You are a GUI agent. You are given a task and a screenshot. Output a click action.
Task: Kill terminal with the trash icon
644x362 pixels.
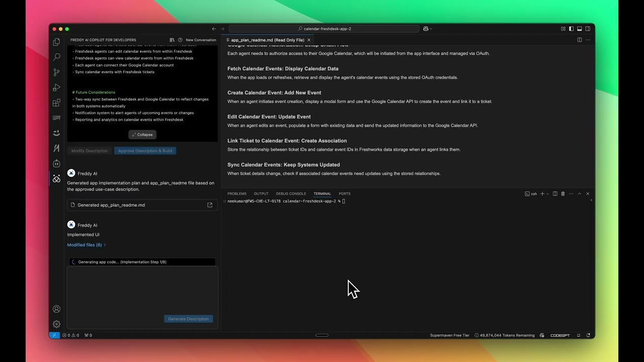pyautogui.click(x=563, y=194)
